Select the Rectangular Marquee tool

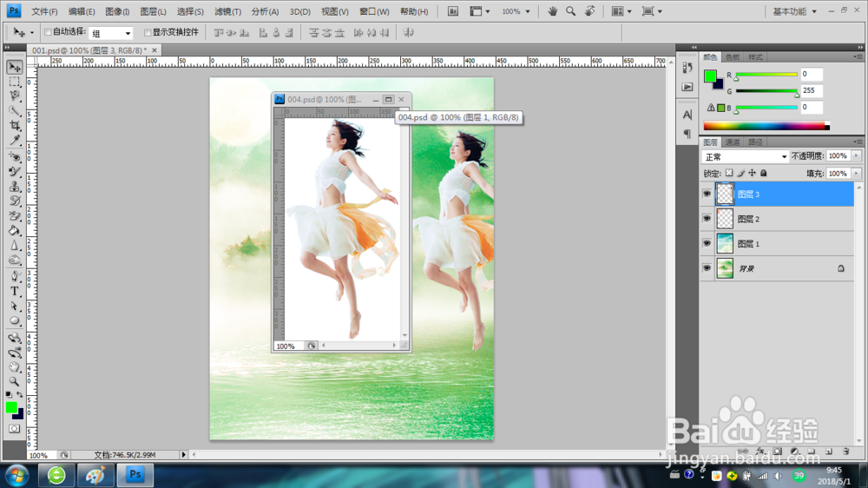(15, 82)
